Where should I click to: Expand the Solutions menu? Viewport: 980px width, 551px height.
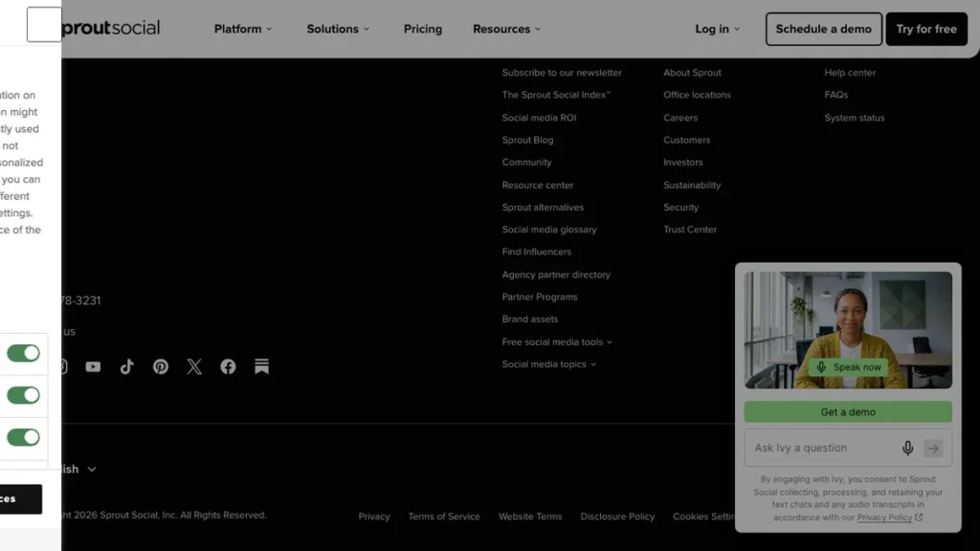338,29
